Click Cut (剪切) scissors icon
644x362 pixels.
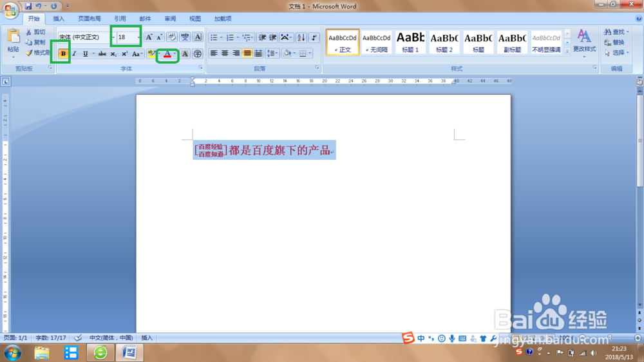tap(29, 32)
